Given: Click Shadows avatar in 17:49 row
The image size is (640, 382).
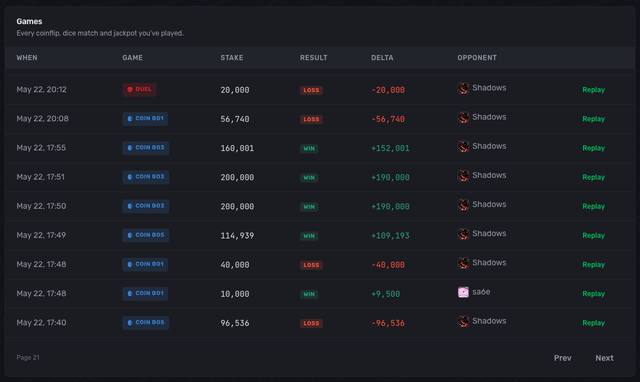Looking at the screenshot, I should point(463,234).
